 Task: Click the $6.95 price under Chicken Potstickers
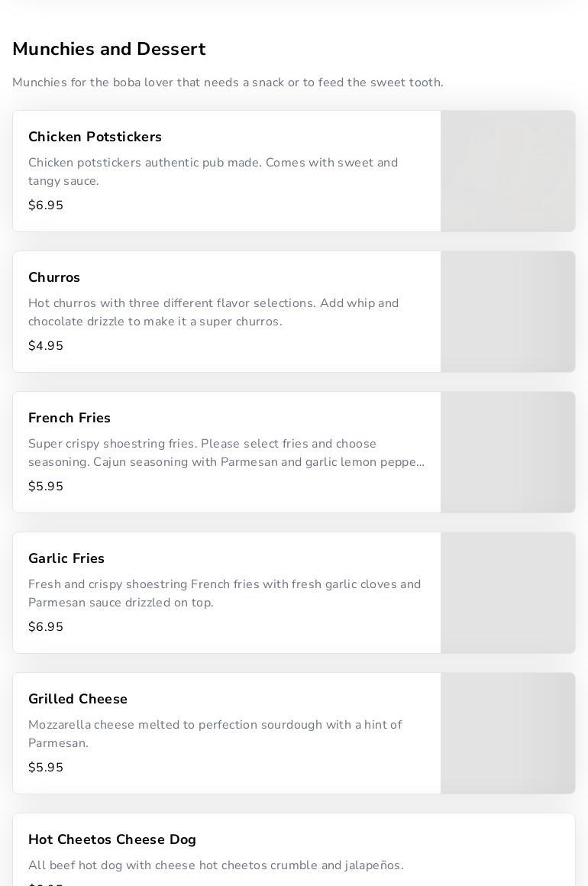click(46, 205)
